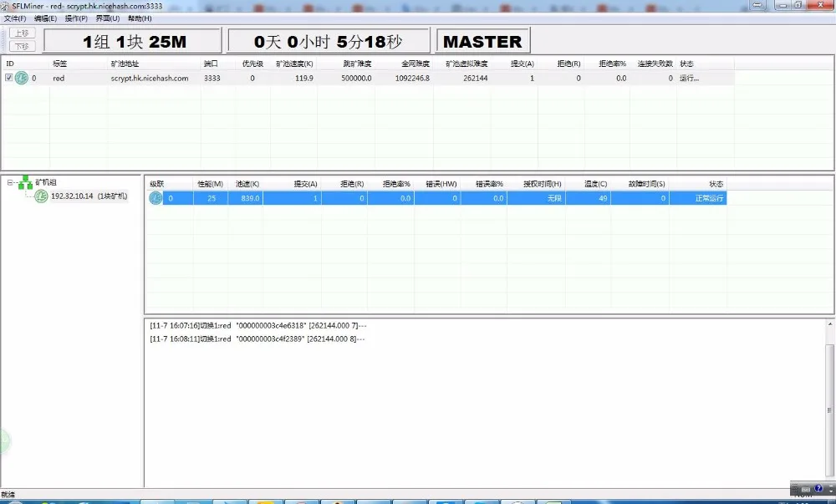This screenshot has height=504, width=836.
Task: Collapse the 矿机组 tree node
Action: point(10,183)
